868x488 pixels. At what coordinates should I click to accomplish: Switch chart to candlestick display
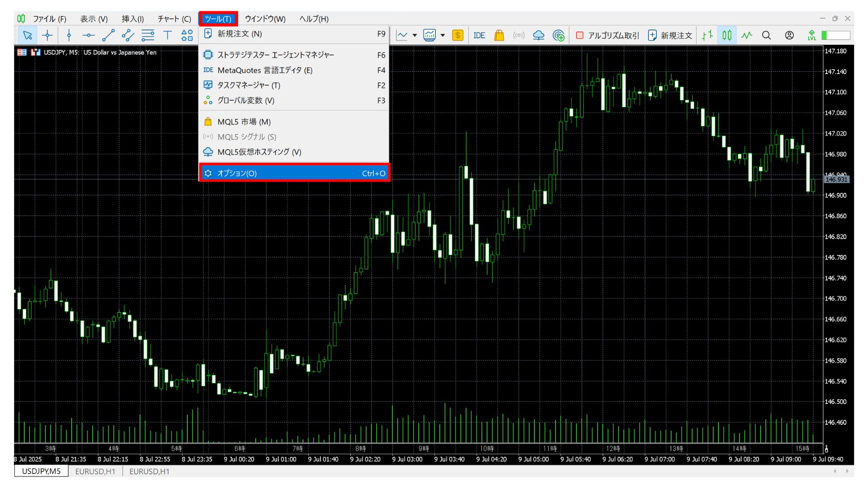727,35
